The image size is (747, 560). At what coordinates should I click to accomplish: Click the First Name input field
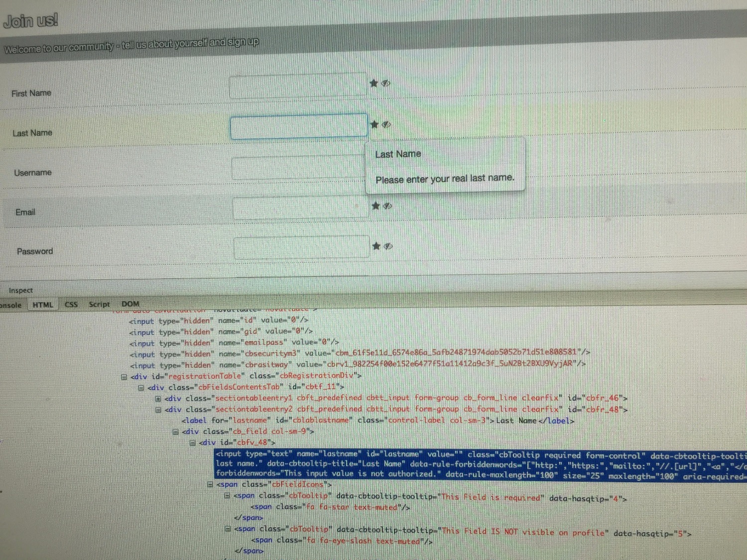[x=298, y=86]
